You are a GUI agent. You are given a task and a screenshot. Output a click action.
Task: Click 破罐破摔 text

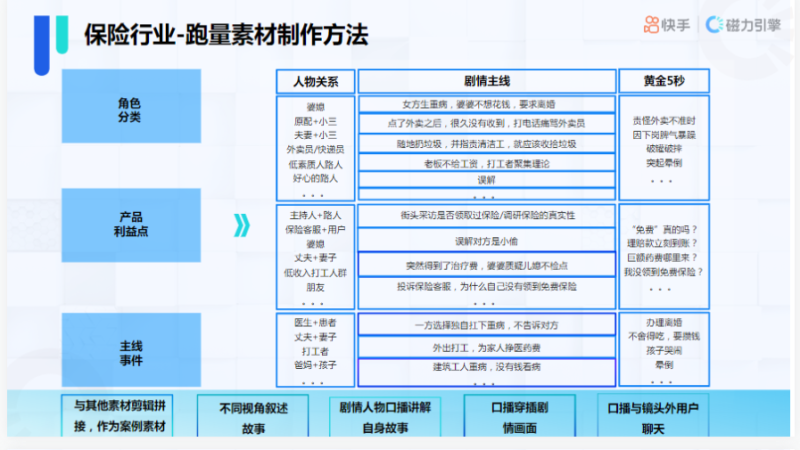click(x=664, y=149)
